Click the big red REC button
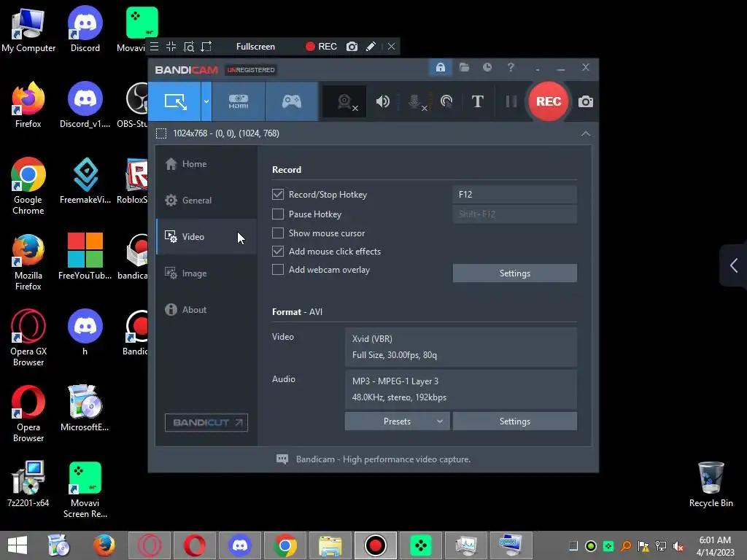 [549, 101]
